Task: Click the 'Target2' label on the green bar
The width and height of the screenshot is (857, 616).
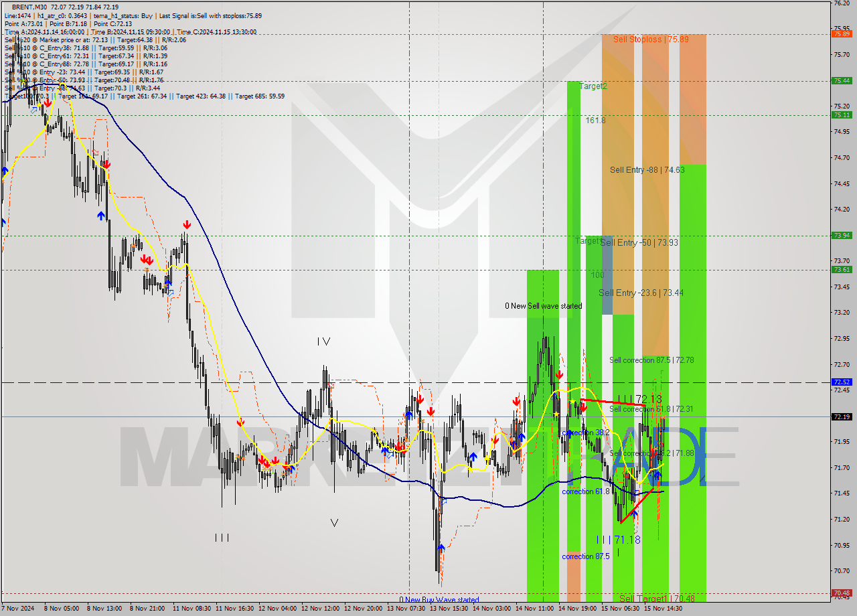Action: pyautogui.click(x=593, y=86)
